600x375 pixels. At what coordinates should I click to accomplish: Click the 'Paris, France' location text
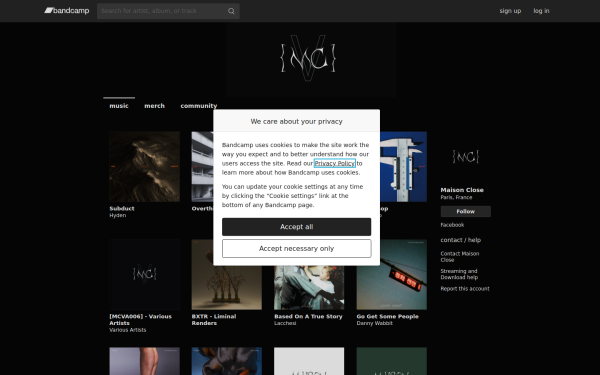[456, 197]
